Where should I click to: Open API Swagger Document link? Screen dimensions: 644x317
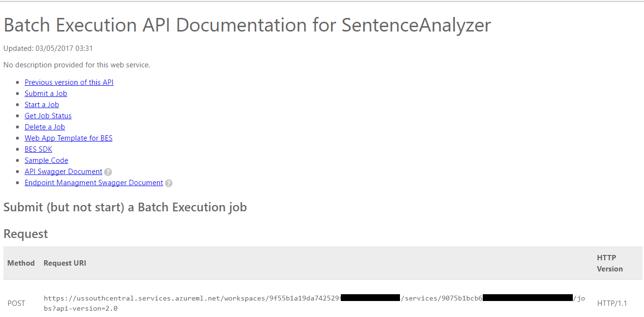[63, 172]
